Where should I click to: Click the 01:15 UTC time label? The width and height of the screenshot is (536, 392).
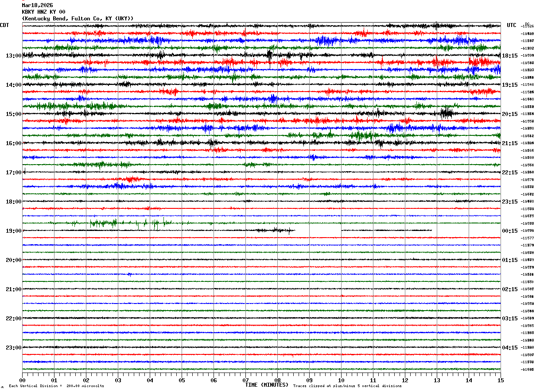click(509, 260)
